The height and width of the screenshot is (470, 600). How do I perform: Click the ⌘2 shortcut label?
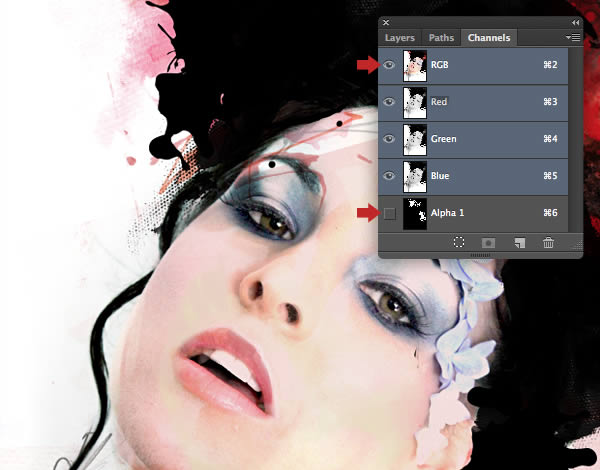550,65
